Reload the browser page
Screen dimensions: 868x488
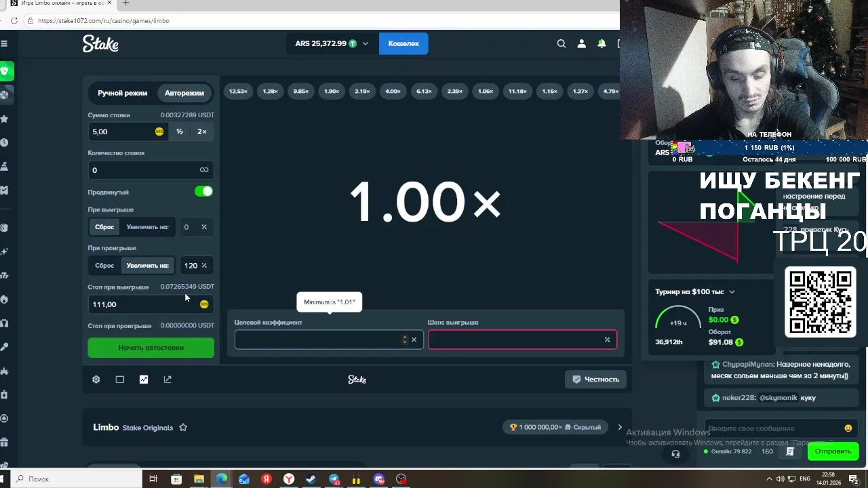(x=14, y=21)
